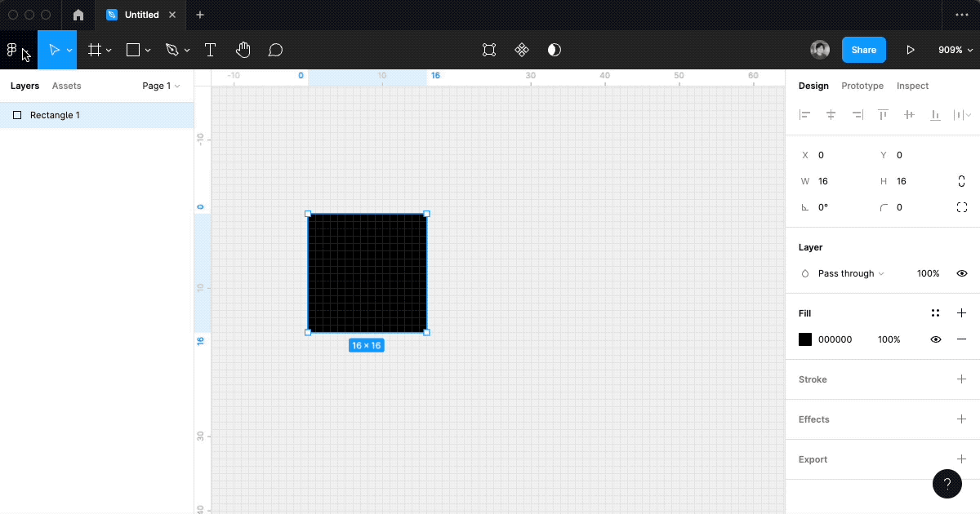Open the three-dot overflow menu

tap(961, 15)
